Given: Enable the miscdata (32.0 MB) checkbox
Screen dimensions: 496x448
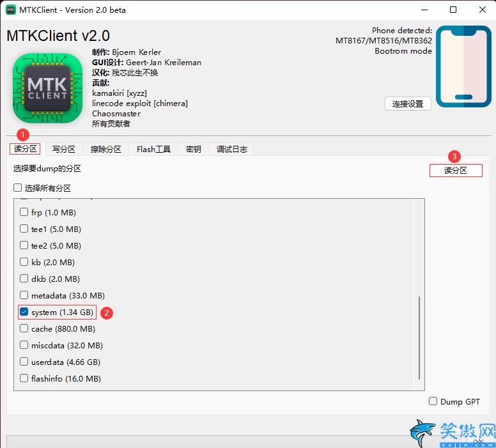Looking at the screenshot, I should point(24,345).
